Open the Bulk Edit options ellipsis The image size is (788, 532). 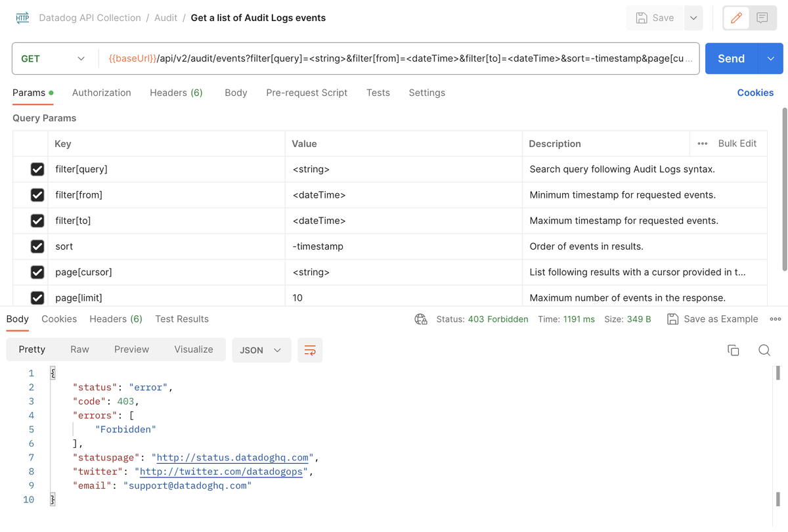coord(702,143)
